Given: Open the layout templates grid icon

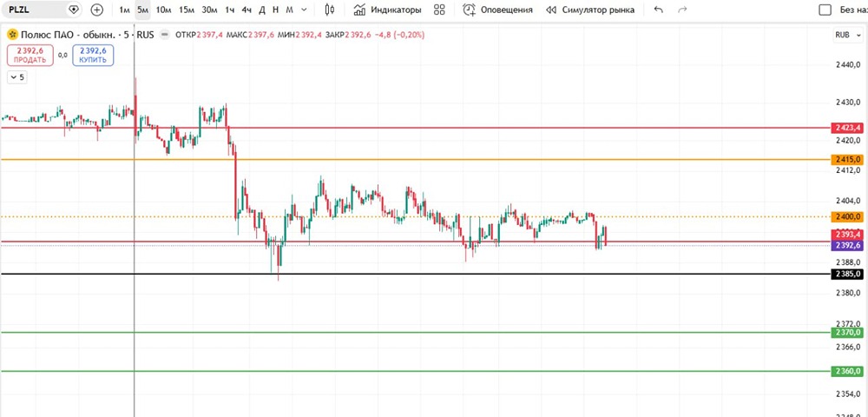Looking at the screenshot, I should click(439, 10).
